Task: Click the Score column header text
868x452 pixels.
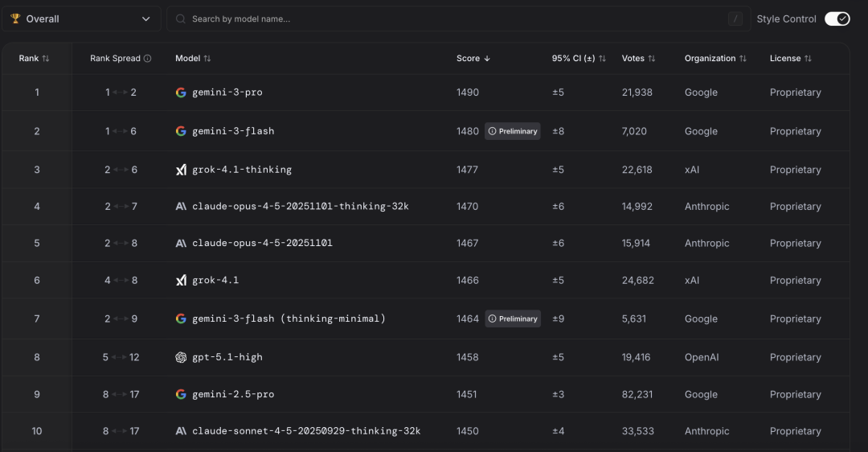Action: (469, 58)
